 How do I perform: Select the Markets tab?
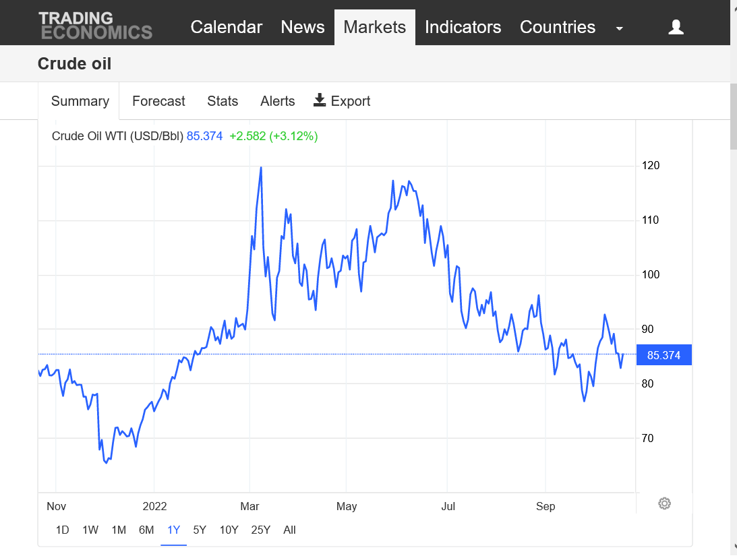point(375,27)
